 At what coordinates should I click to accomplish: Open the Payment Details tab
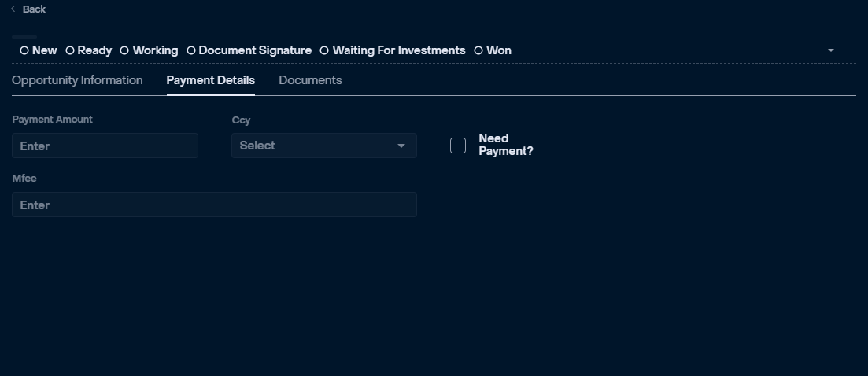[x=210, y=80]
